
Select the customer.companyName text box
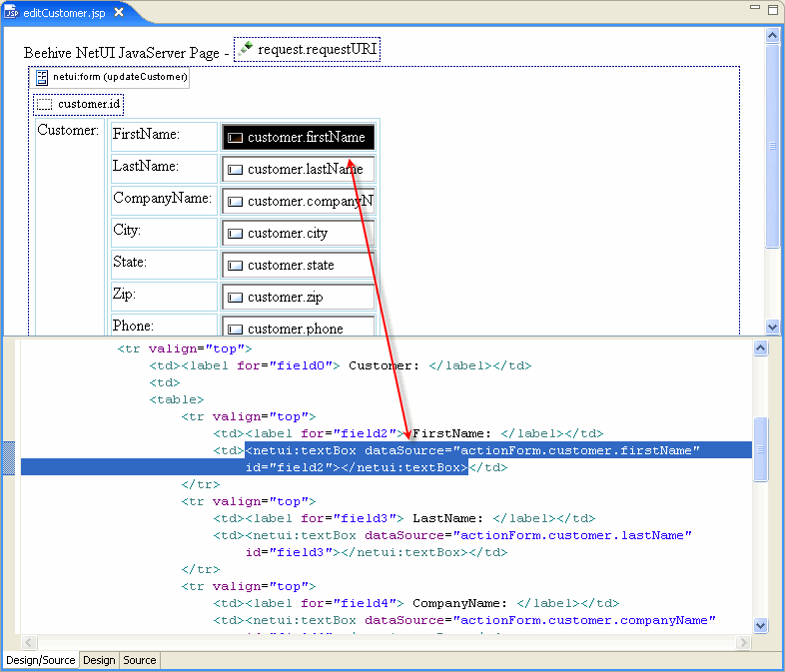click(298, 201)
